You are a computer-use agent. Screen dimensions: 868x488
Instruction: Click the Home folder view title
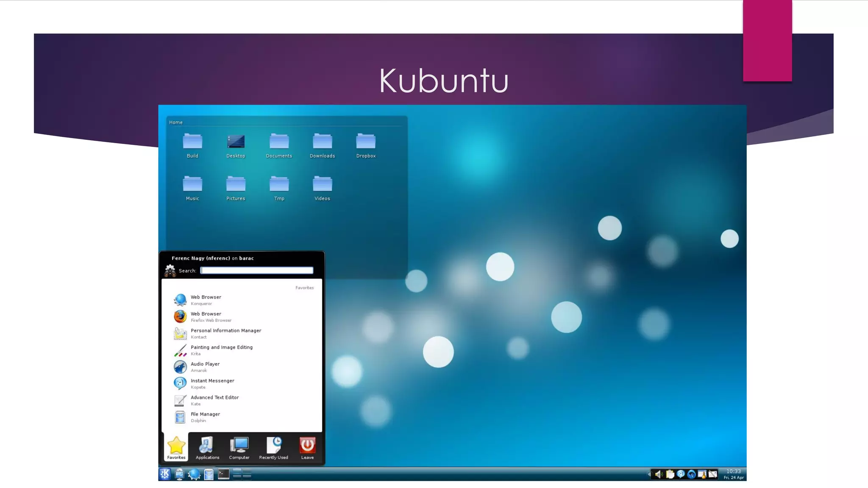click(x=176, y=122)
